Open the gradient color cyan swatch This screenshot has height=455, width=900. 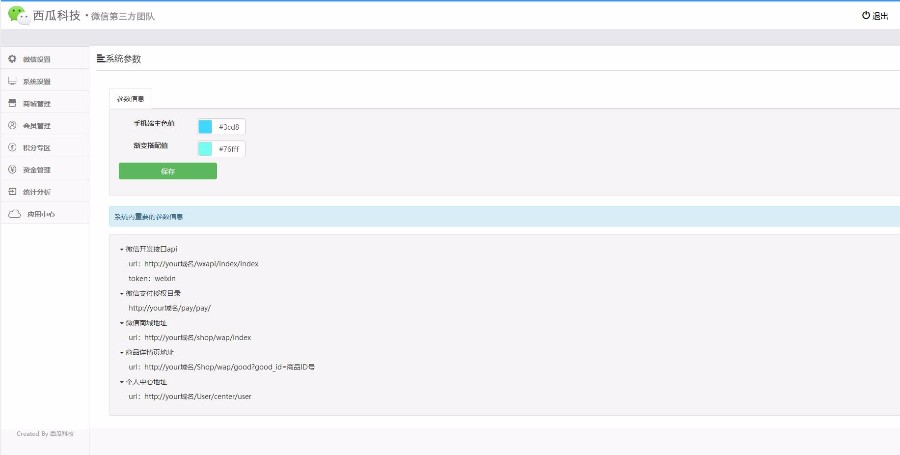(x=205, y=149)
